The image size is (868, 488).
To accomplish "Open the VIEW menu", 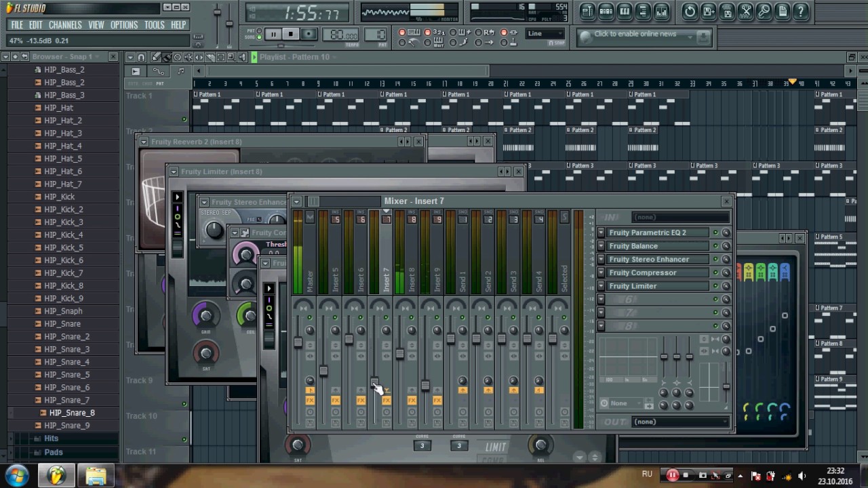I will (x=96, y=24).
